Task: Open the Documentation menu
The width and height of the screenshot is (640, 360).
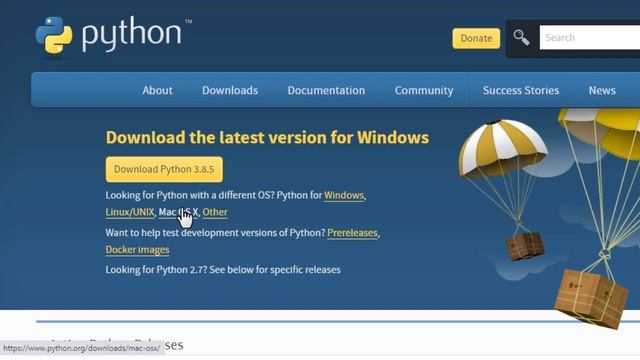Action: pyautogui.click(x=326, y=90)
